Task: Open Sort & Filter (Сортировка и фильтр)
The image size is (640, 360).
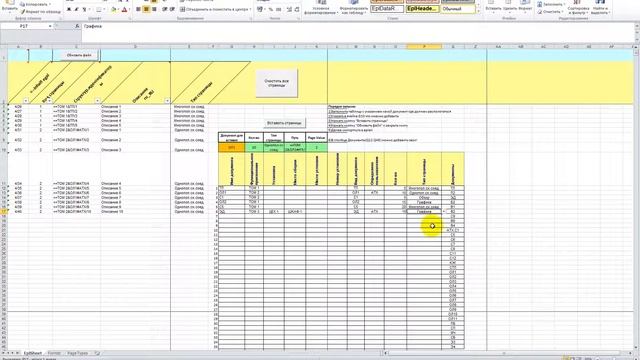Action: click(x=578, y=7)
